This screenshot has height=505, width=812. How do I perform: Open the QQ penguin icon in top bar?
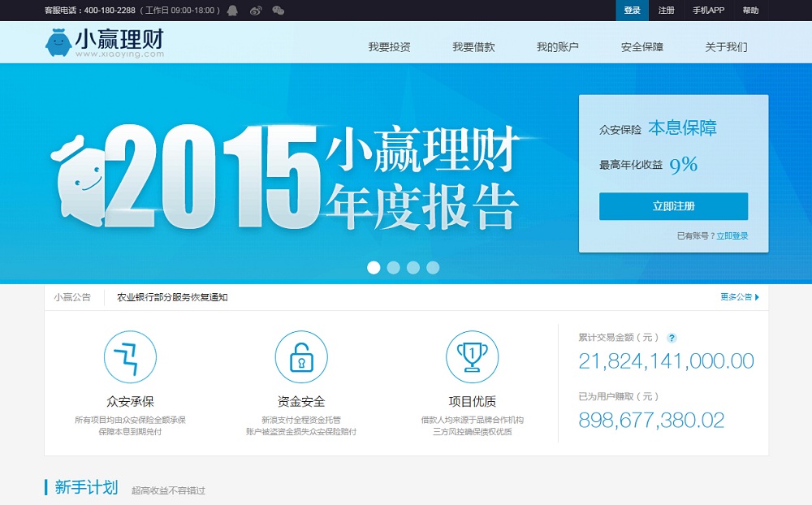click(x=232, y=11)
